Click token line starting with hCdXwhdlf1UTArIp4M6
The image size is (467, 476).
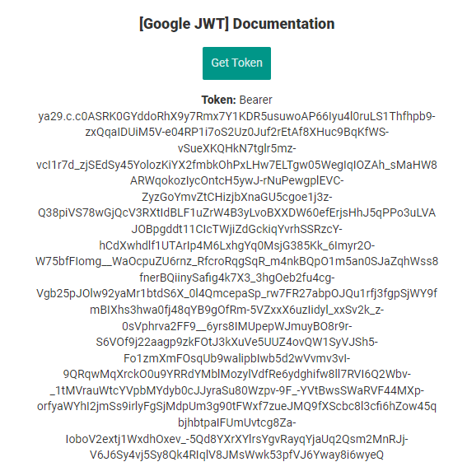[x=237, y=245]
